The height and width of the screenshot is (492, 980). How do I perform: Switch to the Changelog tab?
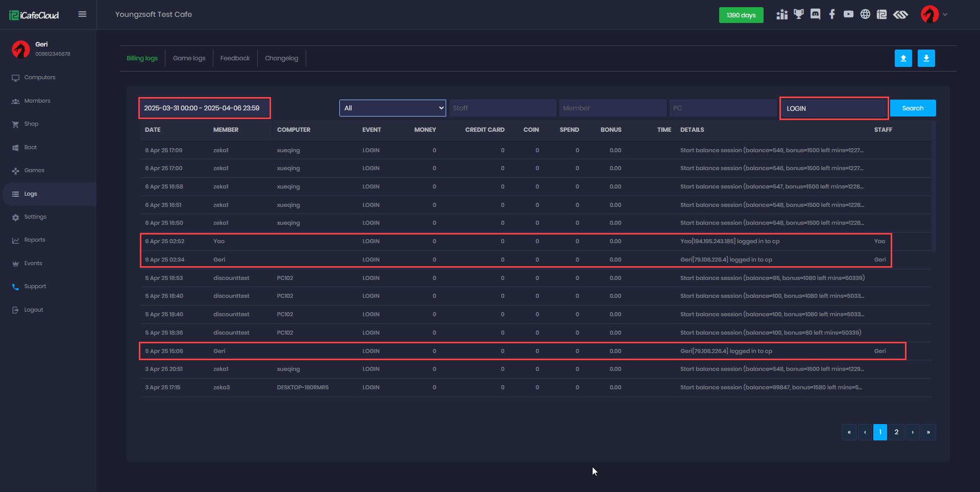coord(281,58)
